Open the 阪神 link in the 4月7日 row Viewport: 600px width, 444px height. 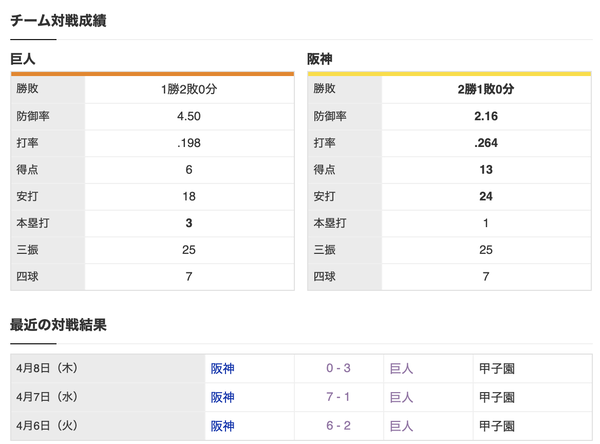click(222, 397)
